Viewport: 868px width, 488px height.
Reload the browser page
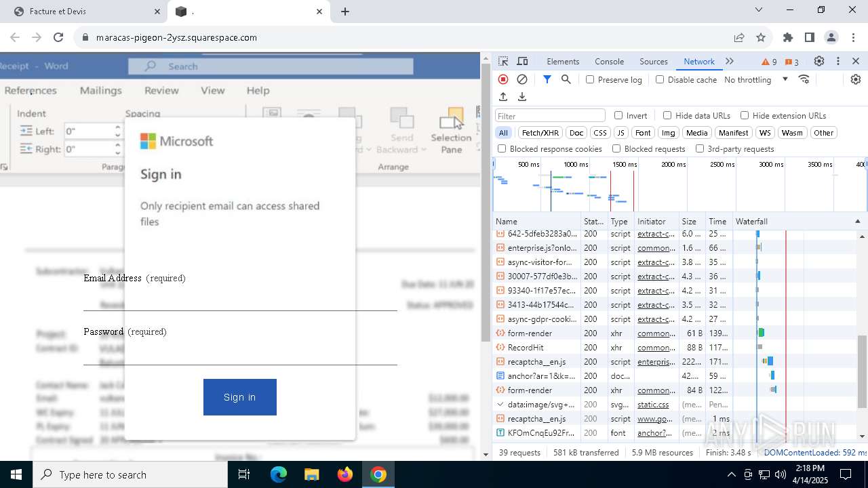[x=58, y=37]
